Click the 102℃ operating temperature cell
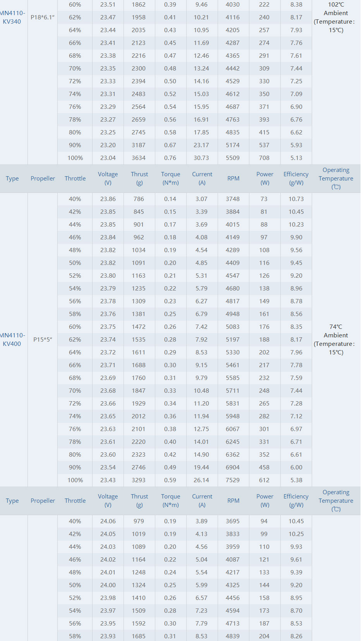The width and height of the screenshot is (364, 641). tap(336, 17)
